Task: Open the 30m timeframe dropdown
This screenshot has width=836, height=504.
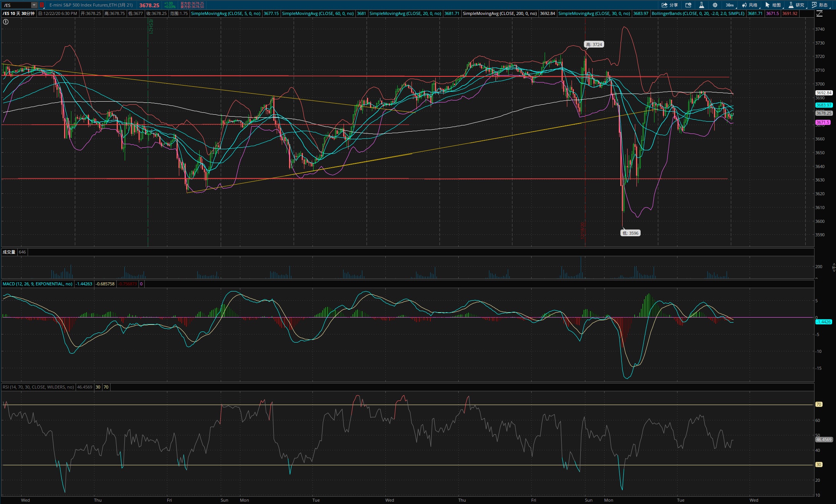Action: coord(730,5)
